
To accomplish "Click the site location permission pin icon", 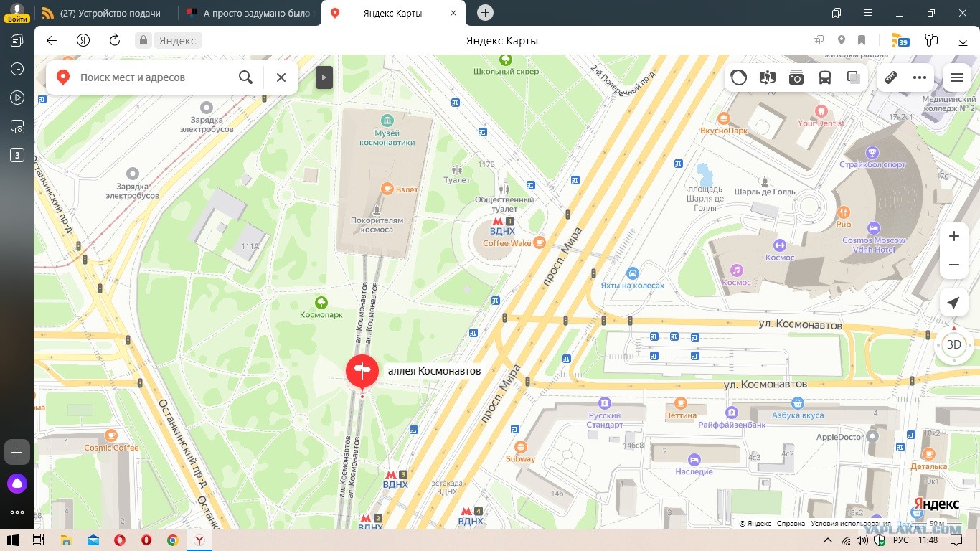I will pos(842,40).
